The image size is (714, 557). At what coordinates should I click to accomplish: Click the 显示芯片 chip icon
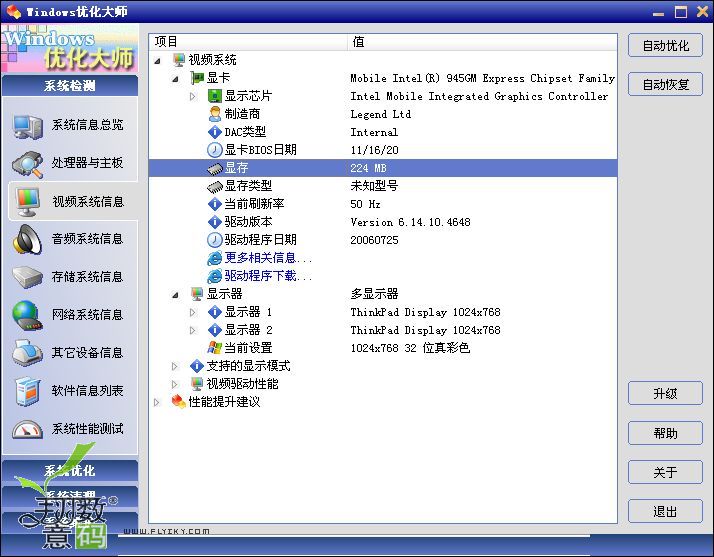214,96
